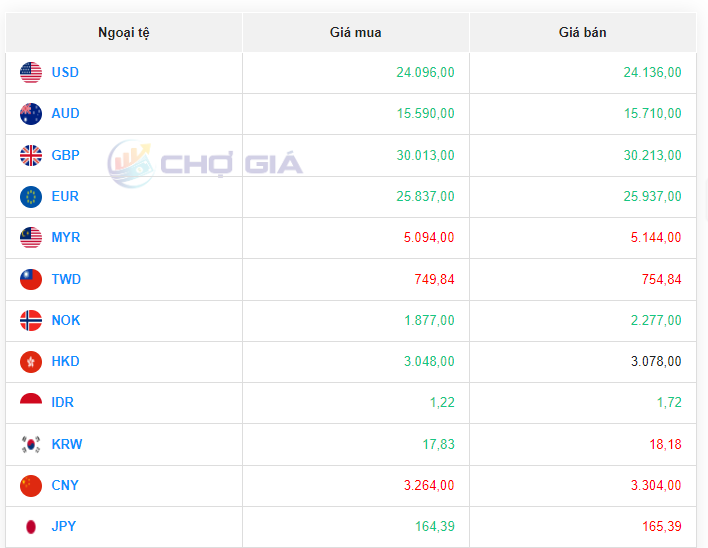Click the Ngoại tệ column header
Viewport: 708px width, 548px height.
tap(124, 33)
